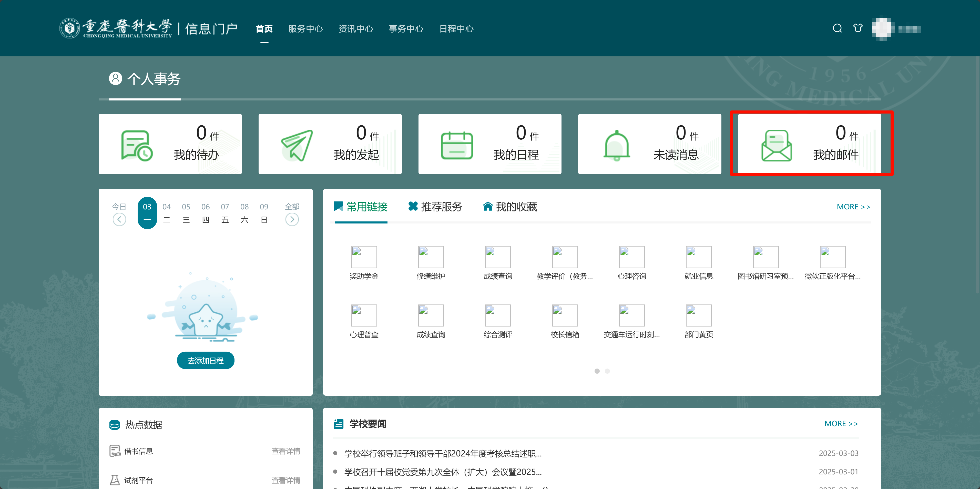Click the 奖助学金 link icon

pos(364,257)
